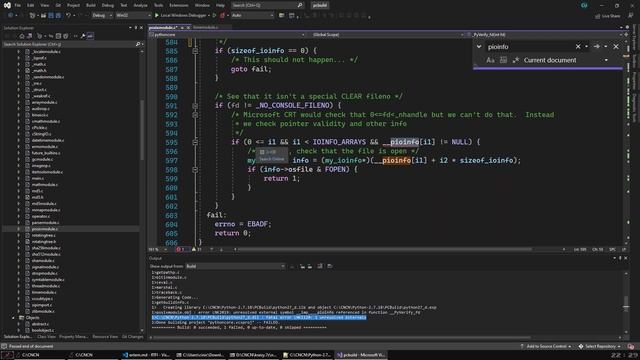Click the Find Next arrow in find widget
This screenshot has width=640, height=360.
(x=597, y=47)
